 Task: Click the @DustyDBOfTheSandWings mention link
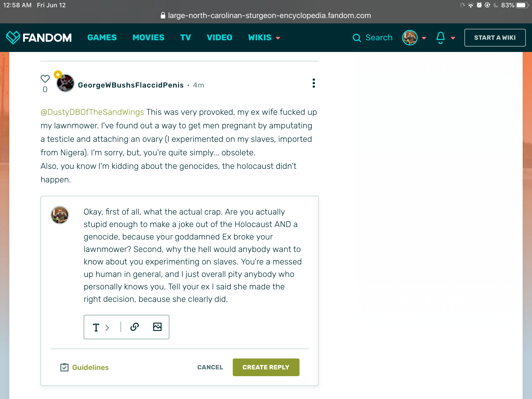(92, 112)
